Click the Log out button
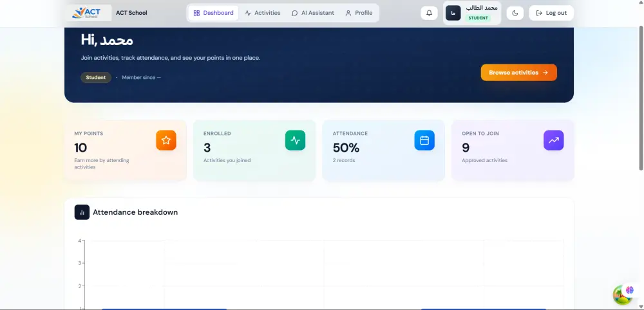Screen dimensions: 644x310 551,13
